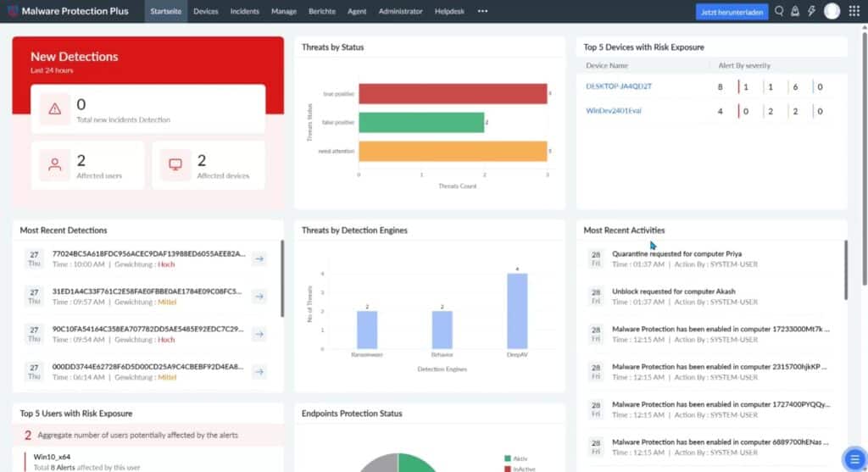
Task: Click the Affected devices count card
Action: (209, 165)
